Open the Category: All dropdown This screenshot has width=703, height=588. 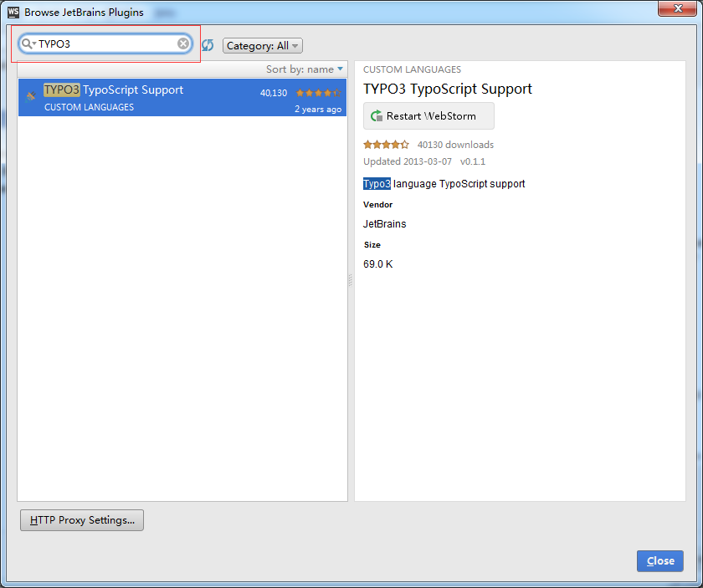(x=263, y=46)
